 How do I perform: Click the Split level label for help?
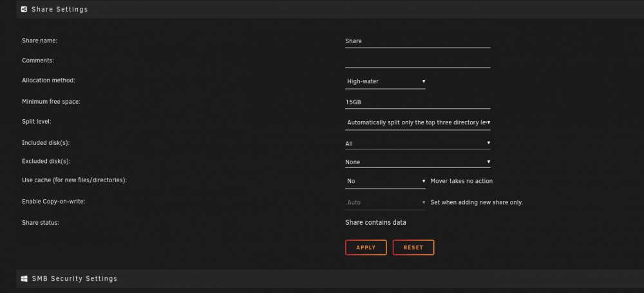click(x=37, y=122)
